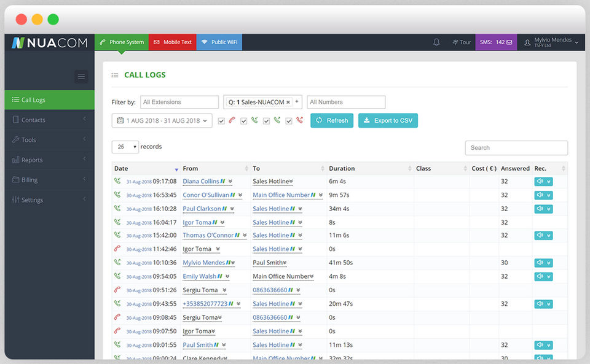Open the notifications bell icon

tap(436, 42)
